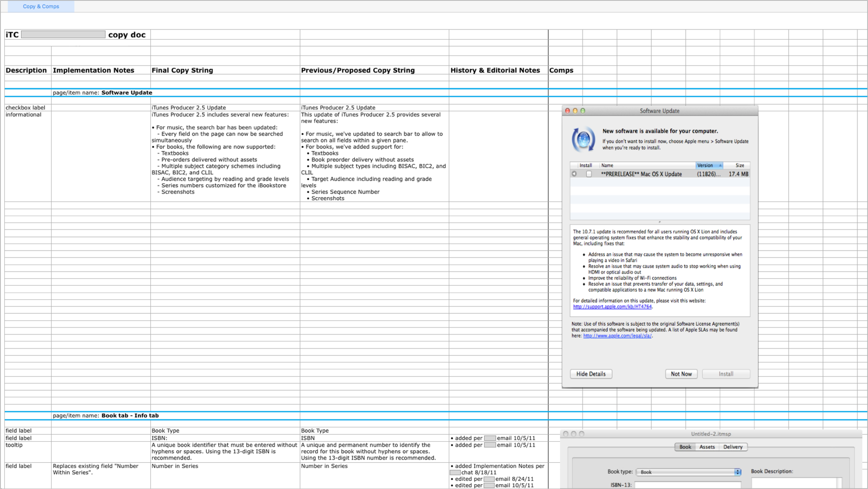Select the Previous/Proposed Copy String header

point(374,70)
